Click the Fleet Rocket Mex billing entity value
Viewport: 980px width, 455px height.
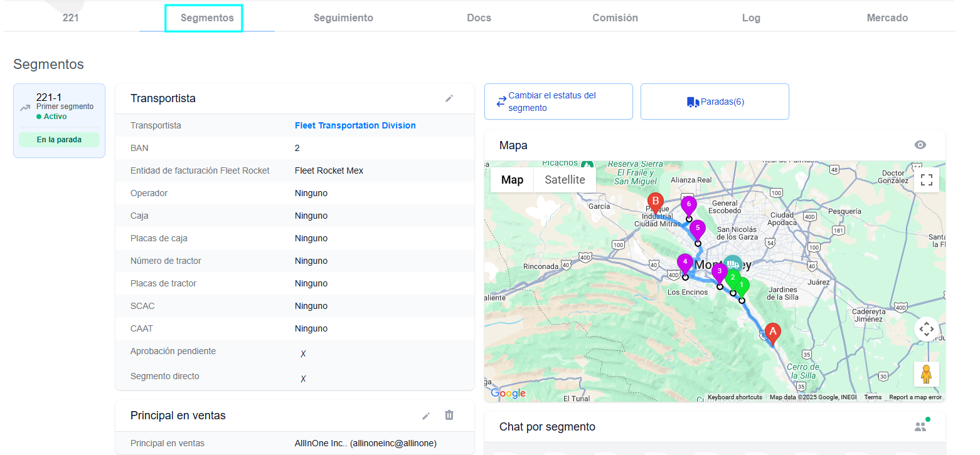(329, 170)
